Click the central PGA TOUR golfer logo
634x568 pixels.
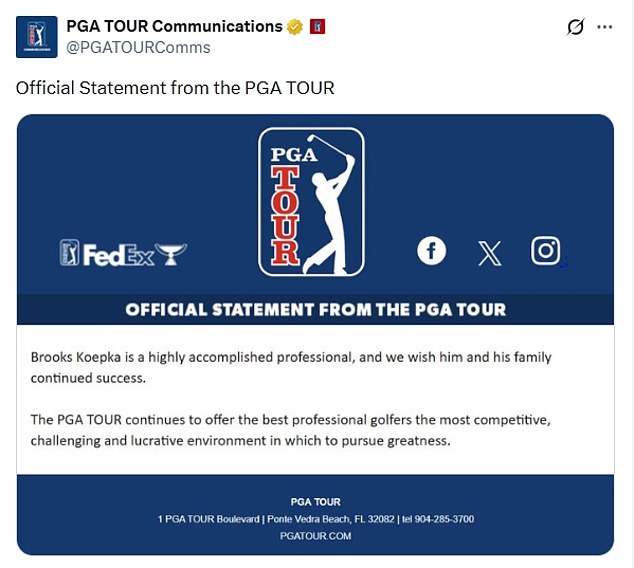coord(311,201)
